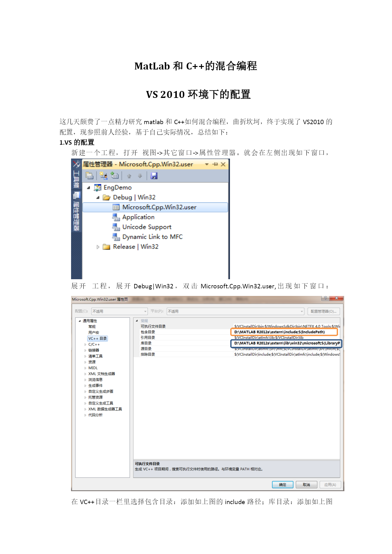Image resolution: width=392 pixels, height=554 pixels.
Task: Click the 排除目录 property value
Action: coord(287,354)
